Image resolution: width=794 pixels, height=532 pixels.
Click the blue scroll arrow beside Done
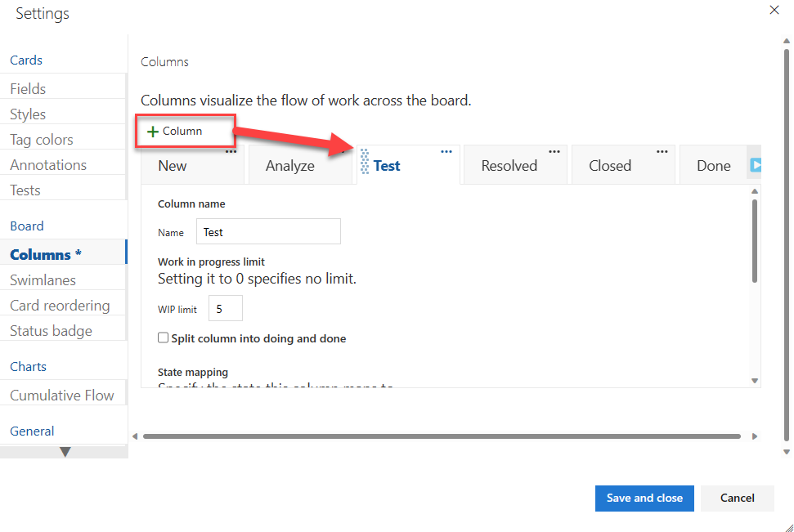coord(757,164)
